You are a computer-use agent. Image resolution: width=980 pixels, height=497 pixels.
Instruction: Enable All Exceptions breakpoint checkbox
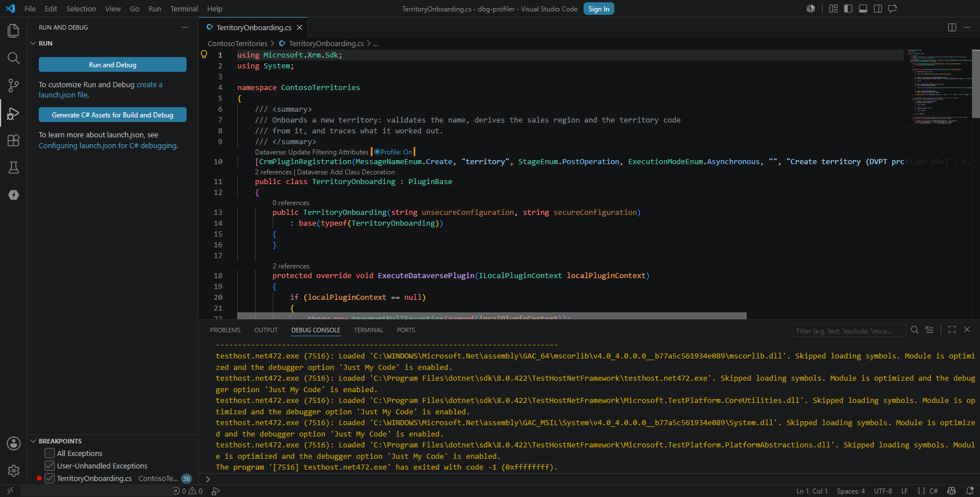point(50,453)
